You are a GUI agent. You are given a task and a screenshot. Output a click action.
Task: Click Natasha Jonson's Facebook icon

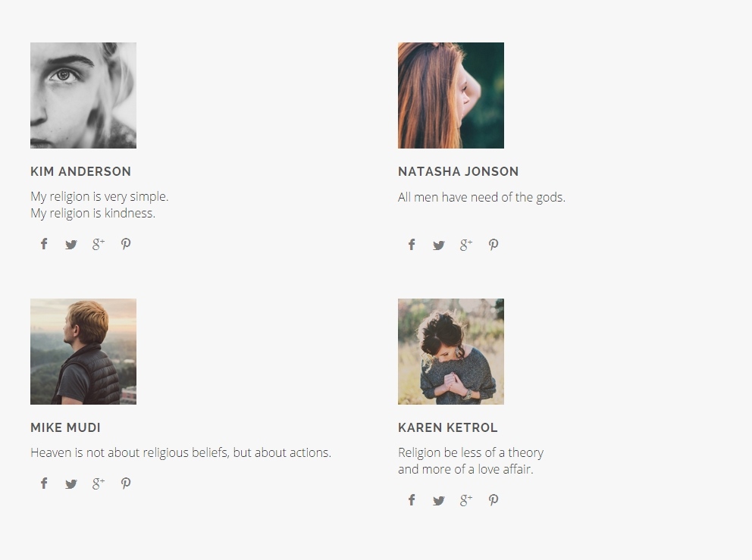[412, 245]
